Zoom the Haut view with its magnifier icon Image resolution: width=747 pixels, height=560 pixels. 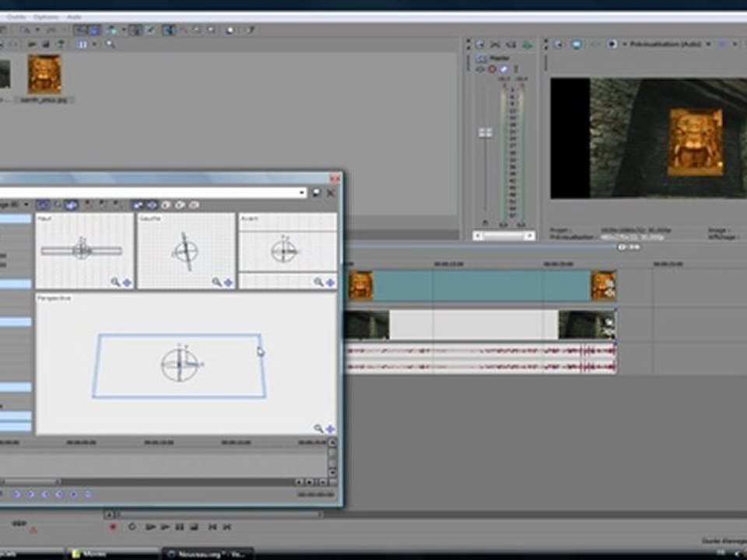point(115,282)
